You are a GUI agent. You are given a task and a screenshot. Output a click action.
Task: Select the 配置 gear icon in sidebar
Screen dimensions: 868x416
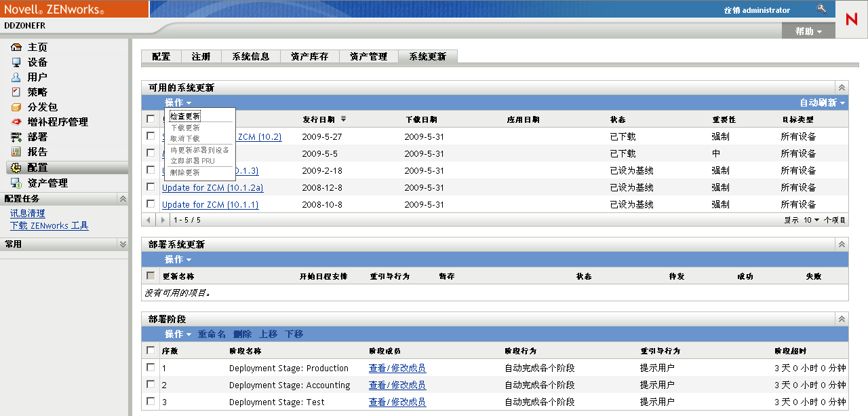pos(16,168)
